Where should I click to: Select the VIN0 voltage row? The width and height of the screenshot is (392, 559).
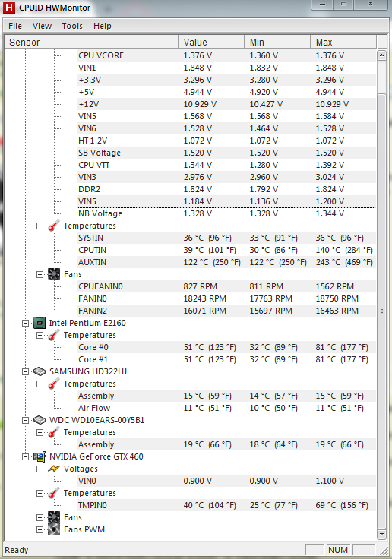[x=226, y=481]
